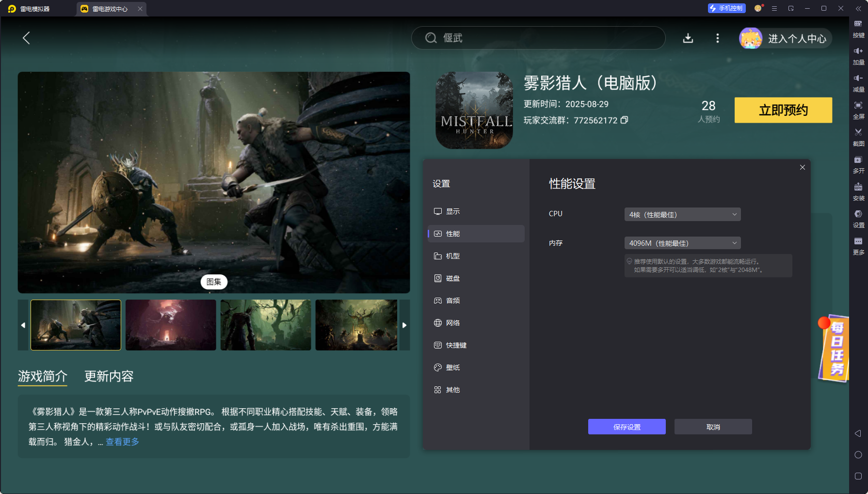Viewport: 868px width, 494px height.
Task: Close the settings dialog with X
Action: (x=803, y=167)
